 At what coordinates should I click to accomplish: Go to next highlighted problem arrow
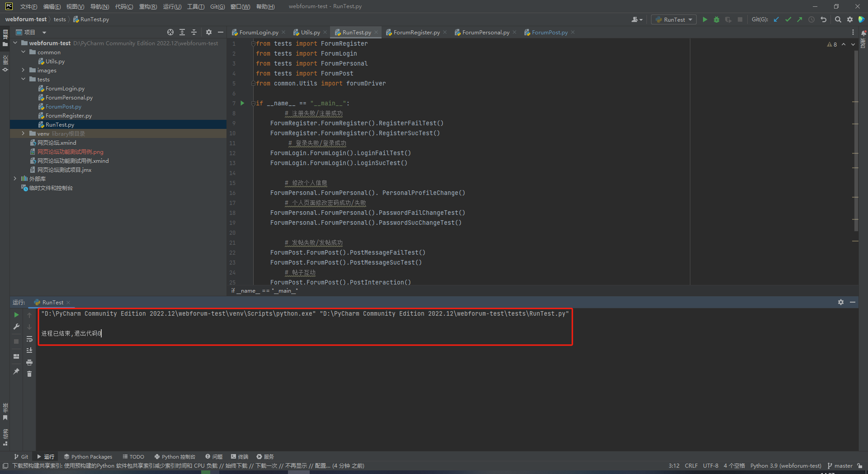point(853,44)
